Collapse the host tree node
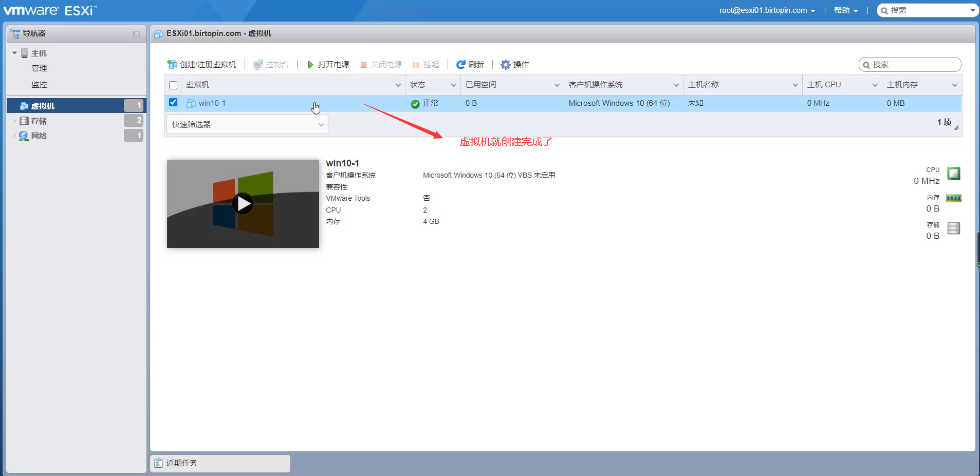 tap(14, 53)
